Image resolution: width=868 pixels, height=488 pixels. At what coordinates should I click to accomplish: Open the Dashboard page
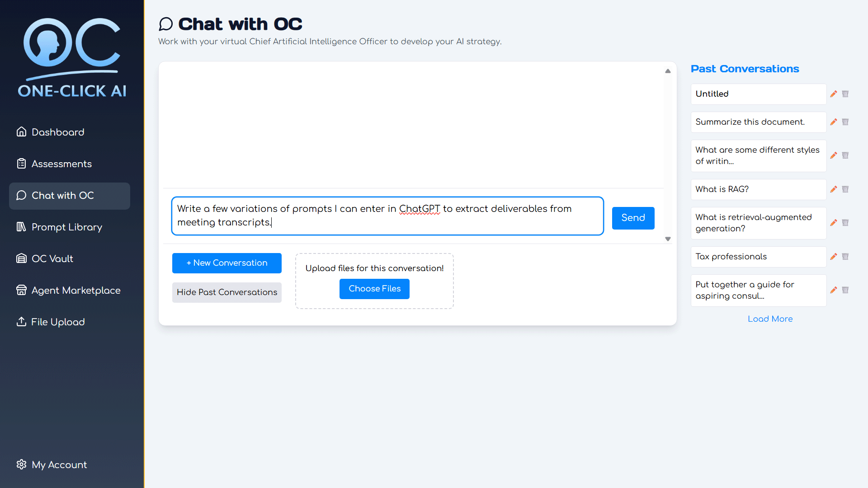57,132
